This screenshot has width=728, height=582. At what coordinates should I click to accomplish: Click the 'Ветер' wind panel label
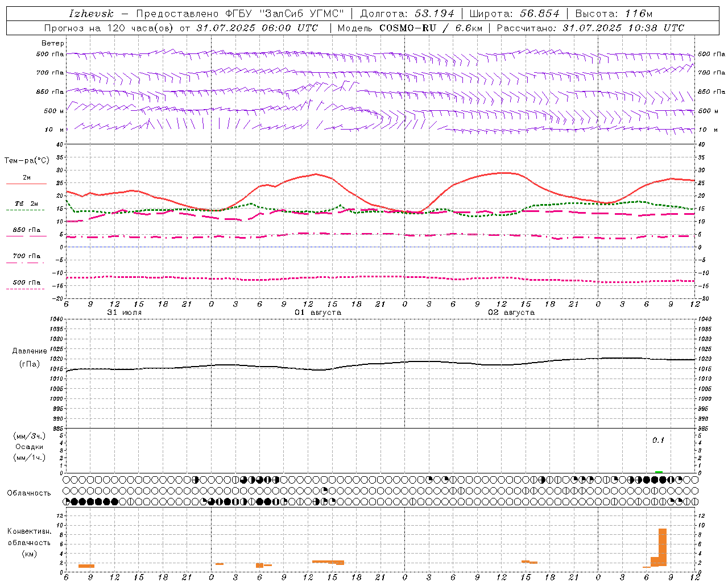(x=53, y=43)
